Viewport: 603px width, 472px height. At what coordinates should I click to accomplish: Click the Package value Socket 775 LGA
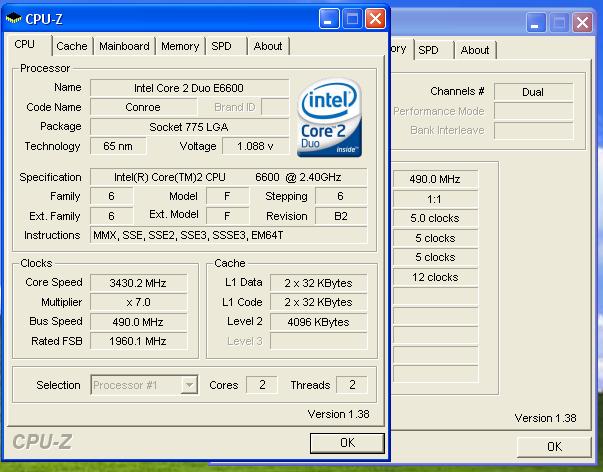click(x=189, y=127)
